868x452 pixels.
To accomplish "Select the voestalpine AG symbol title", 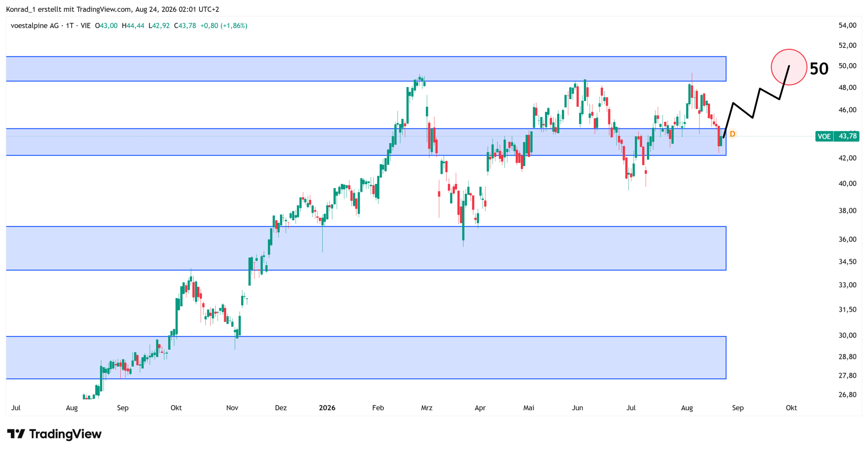I will (x=35, y=26).
